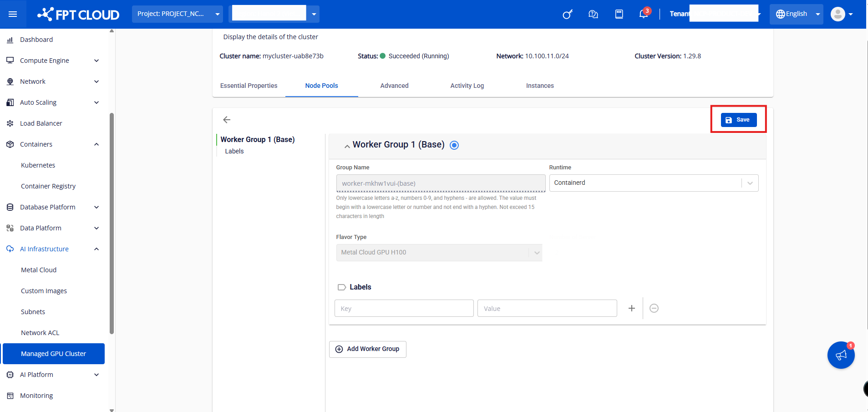Viewport: 868px width, 412px height.
Task: Click the Save button
Action: pyautogui.click(x=738, y=120)
